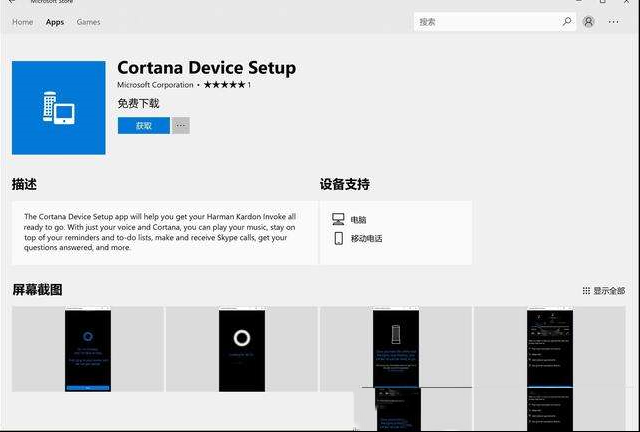Open the top-right ellipsis menu
Image resolution: width=640 pixels, height=432 pixels.
613,22
